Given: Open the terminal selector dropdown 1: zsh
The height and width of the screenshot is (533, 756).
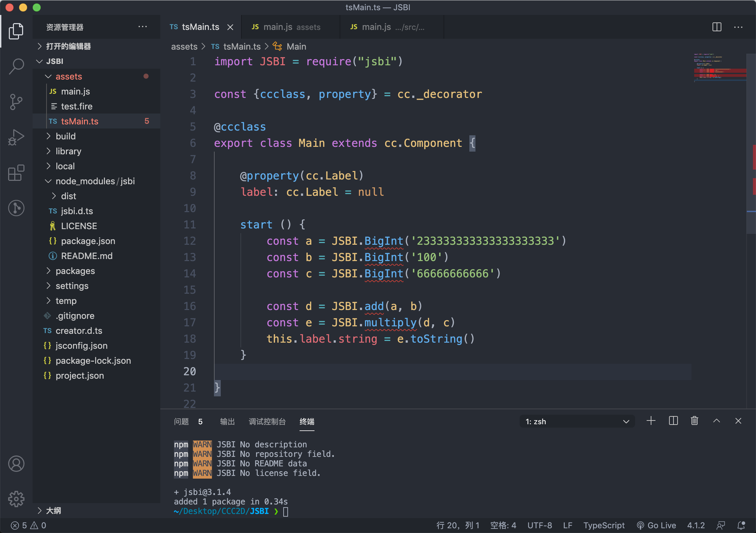Looking at the screenshot, I should click(577, 422).
